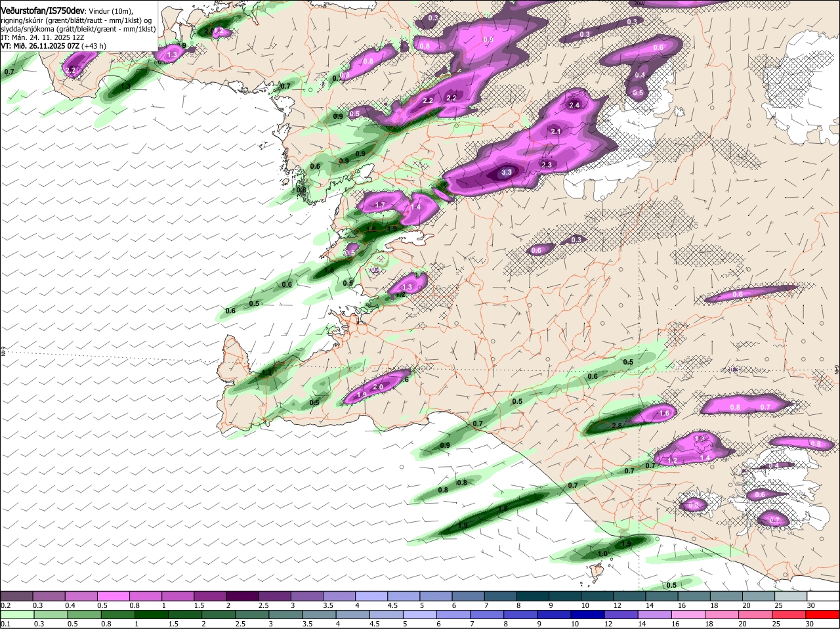Click the bright red lower-row swatch above 30
Screen dimensions: 840x629
tap(822, 615)
